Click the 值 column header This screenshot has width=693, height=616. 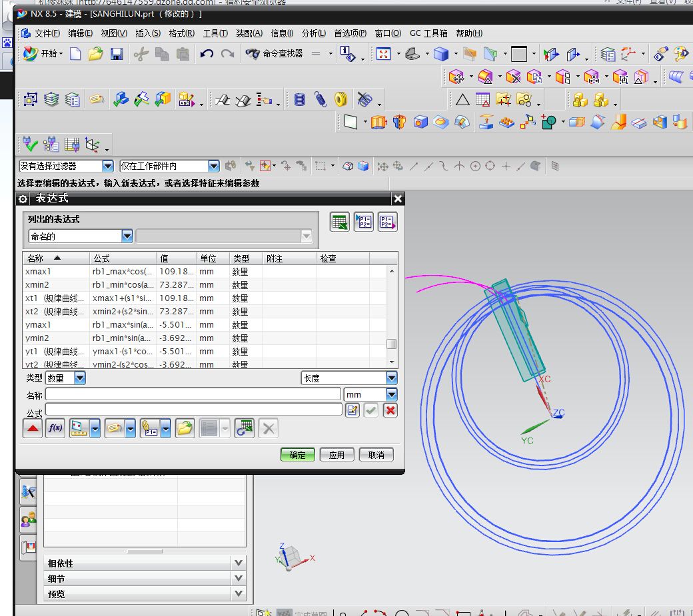pyautogui.click(x=177, y=258)
